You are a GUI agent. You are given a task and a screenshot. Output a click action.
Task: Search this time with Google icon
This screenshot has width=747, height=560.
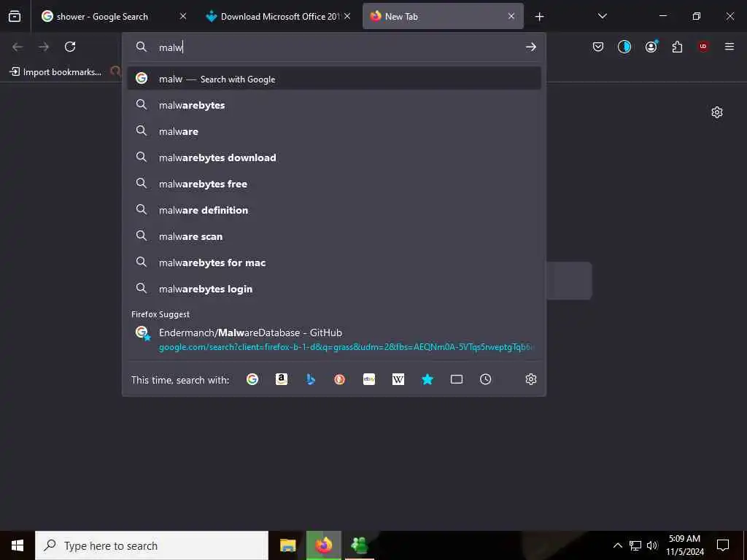(252, 379)
